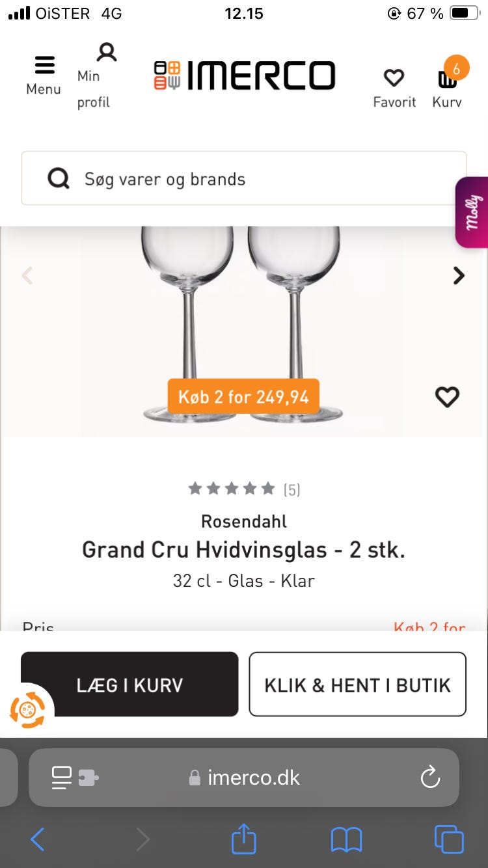The width and height of the screenshot is (488, 868).
Task: Open the cookie settings icon
Action: tap(28, 709)
